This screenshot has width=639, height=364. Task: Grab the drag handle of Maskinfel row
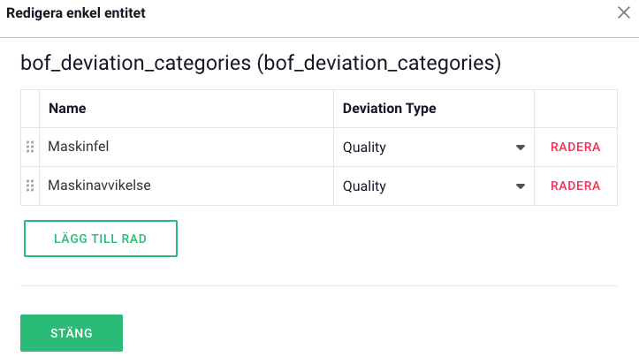[x=30, y=148]
